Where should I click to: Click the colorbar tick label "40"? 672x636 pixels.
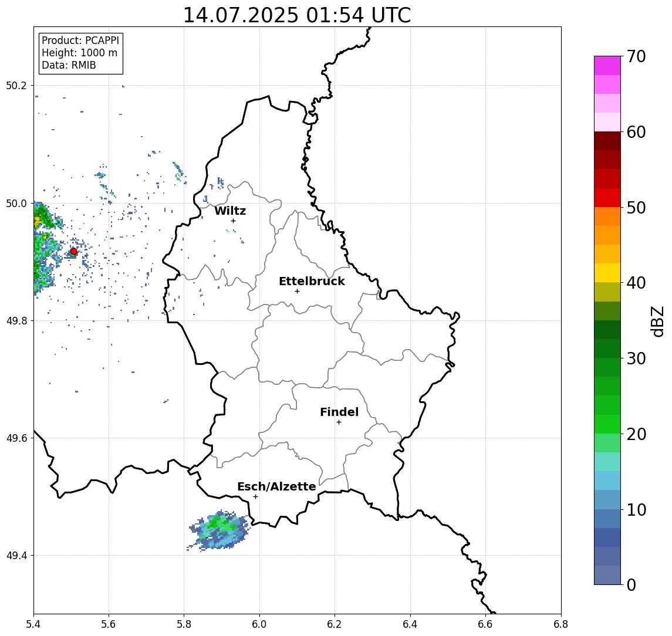[x=636, y=283]
